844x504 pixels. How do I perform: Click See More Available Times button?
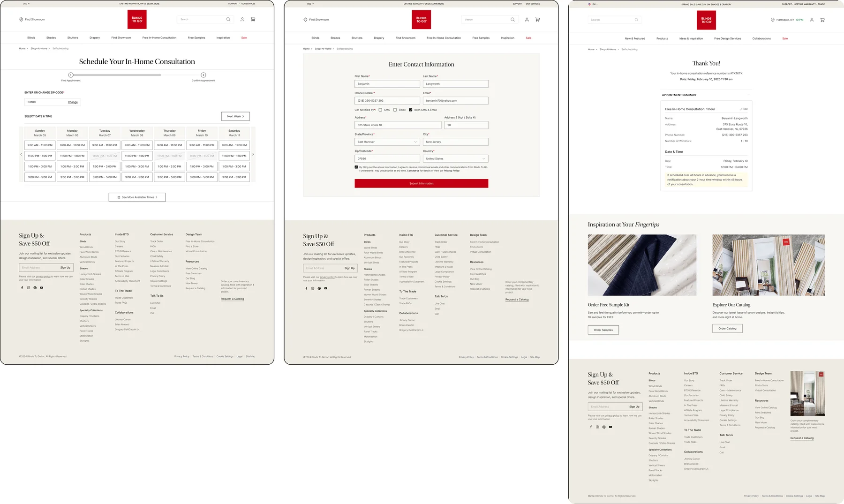coord(137,197)
